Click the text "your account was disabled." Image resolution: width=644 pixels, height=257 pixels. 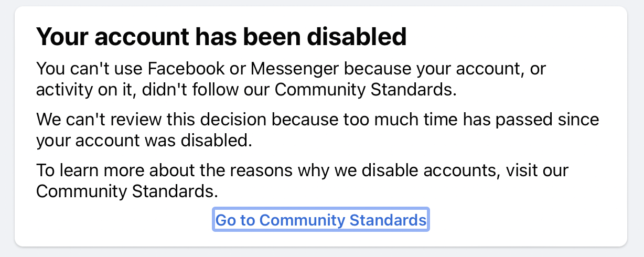pyautogui.click(x=144, y=141)
